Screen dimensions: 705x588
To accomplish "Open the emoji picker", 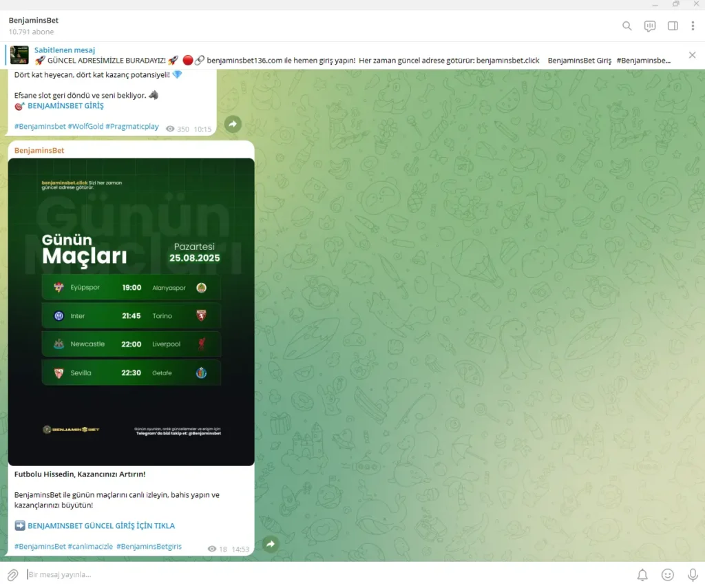I will click(x=668, y=574).
